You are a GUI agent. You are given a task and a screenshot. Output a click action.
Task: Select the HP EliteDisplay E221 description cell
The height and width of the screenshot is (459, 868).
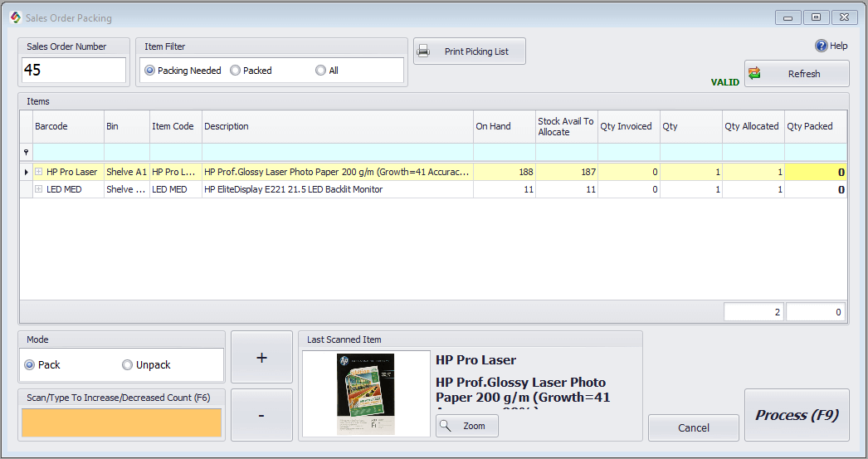point(338,189)
